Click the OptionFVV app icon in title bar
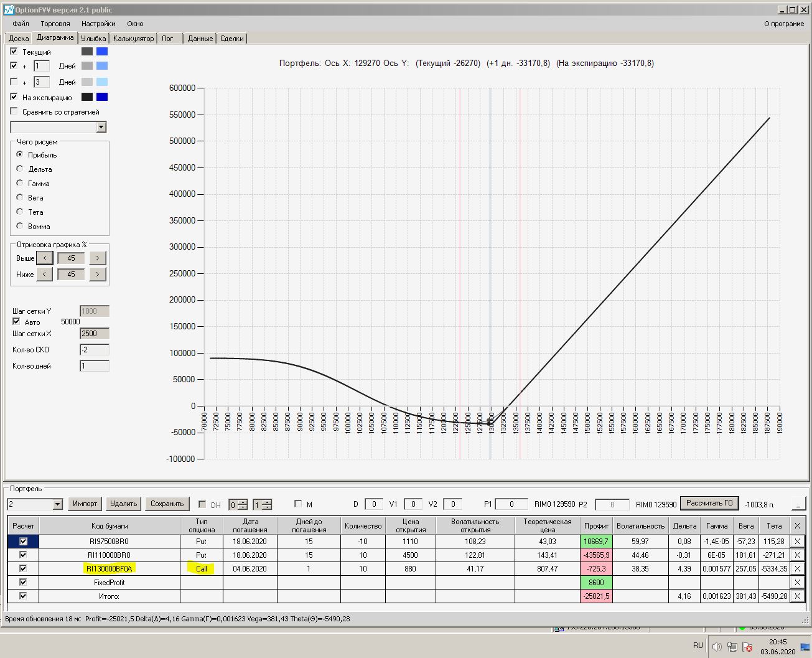812x658 pixels. (x=9, y=10)
